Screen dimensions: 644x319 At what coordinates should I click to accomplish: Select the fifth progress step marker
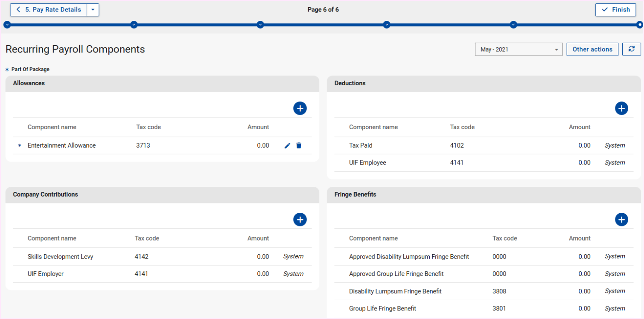[x=513, y=25]
